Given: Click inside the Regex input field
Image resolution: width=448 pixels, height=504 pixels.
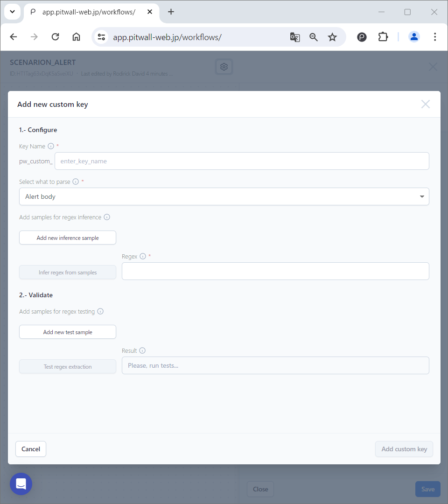Looking at the screenshot, I should (275, 271).
